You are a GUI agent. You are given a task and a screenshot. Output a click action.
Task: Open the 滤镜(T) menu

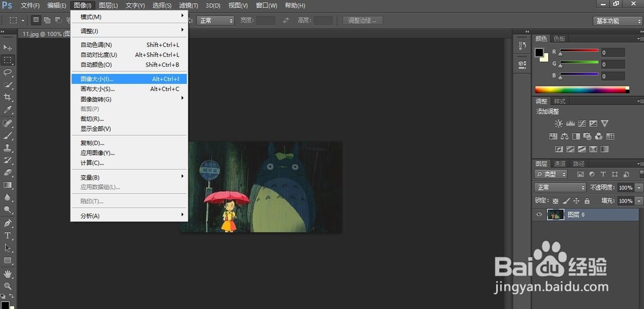(189, 5)
